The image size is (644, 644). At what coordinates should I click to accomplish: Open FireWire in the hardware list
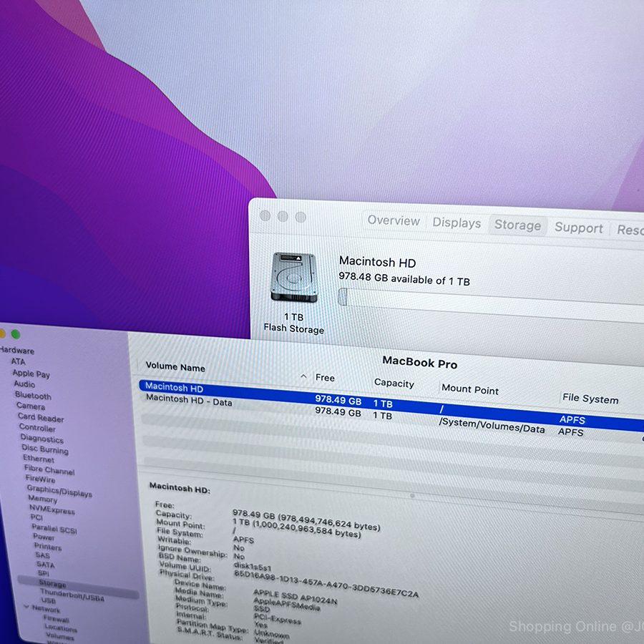point(40,479)
